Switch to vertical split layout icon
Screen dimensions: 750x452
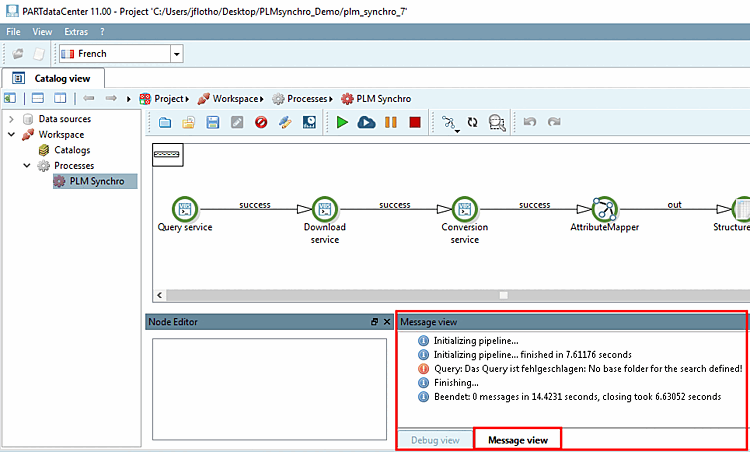tap(60, 99)
